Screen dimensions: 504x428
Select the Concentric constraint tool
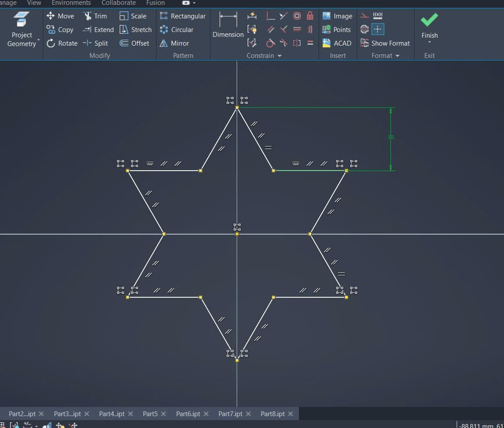(297, 16)
